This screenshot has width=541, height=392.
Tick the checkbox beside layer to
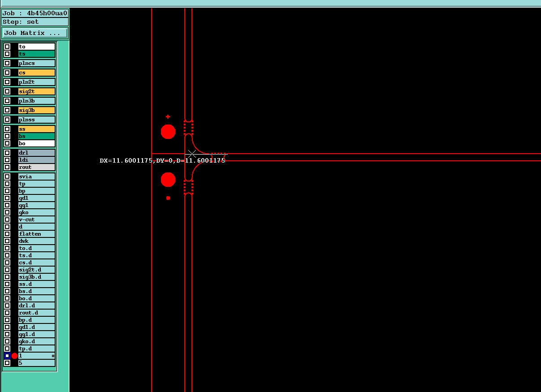pos(7,47)
